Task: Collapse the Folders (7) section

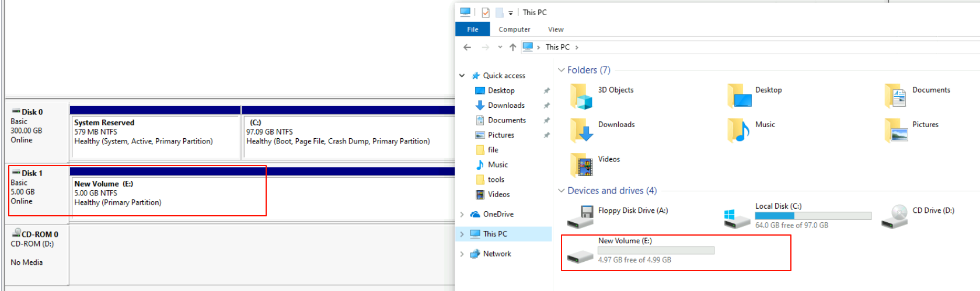Action: pos(562,70)
